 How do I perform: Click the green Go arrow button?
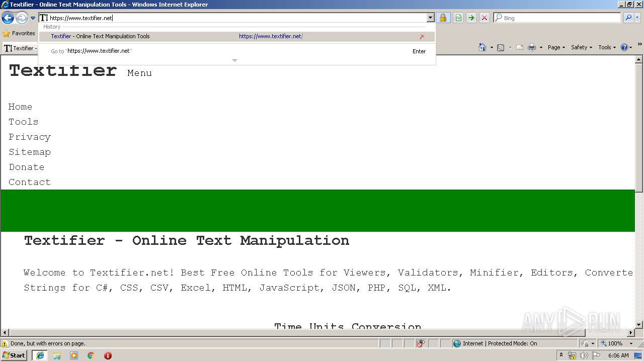(471, 18)
